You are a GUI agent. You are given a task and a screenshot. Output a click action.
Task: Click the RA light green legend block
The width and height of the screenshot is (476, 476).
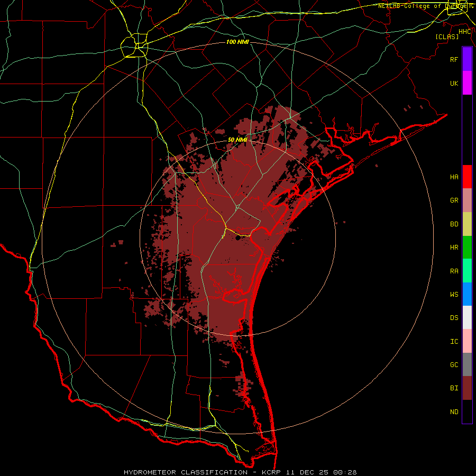pos(467,271)
